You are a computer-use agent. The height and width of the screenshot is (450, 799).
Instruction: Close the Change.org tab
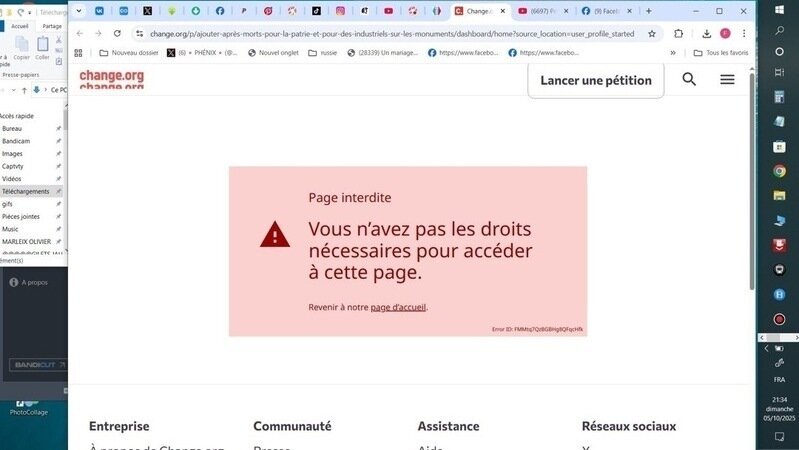click(x=502, y=11)
